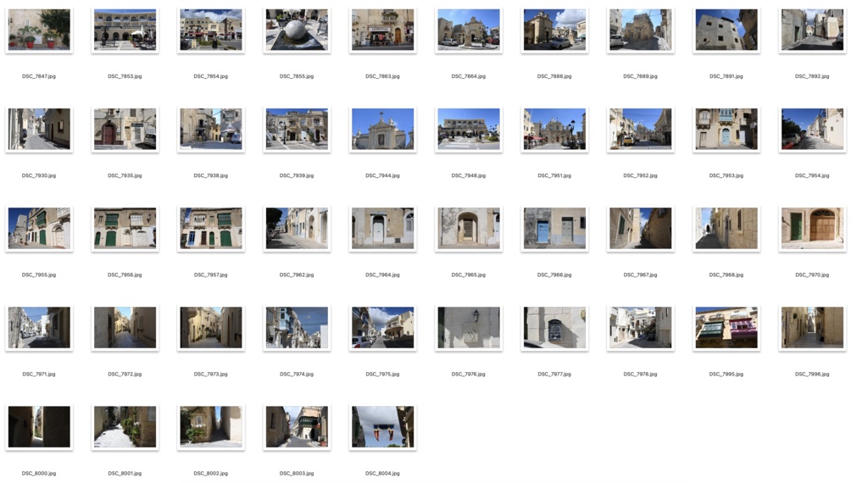Click the file name DSC_7957.jpg
Viewport: 868px width, 483px height.
pos(211,275)
